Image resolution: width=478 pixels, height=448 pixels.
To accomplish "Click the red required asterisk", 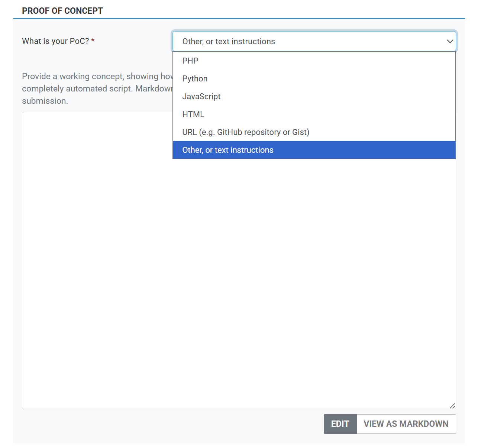I will 93,41.
